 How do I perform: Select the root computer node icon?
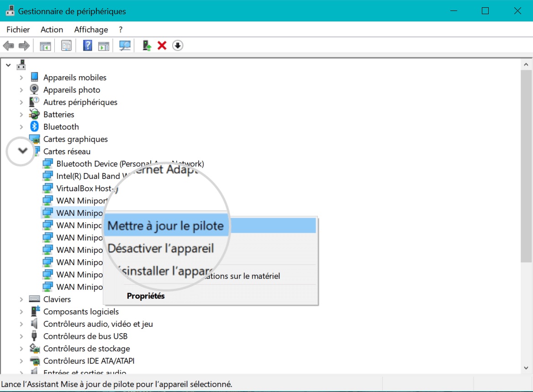(x=21, y=64)
